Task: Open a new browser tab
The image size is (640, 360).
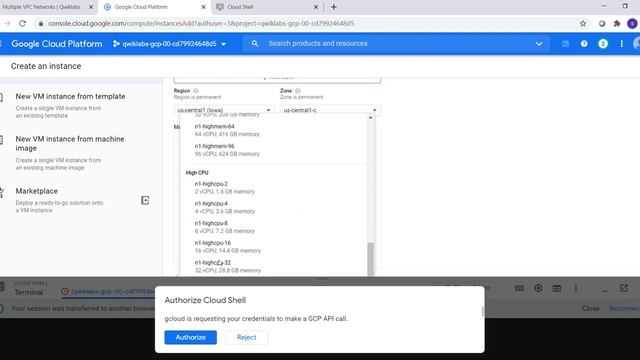Action: click(x=334, y=7)
